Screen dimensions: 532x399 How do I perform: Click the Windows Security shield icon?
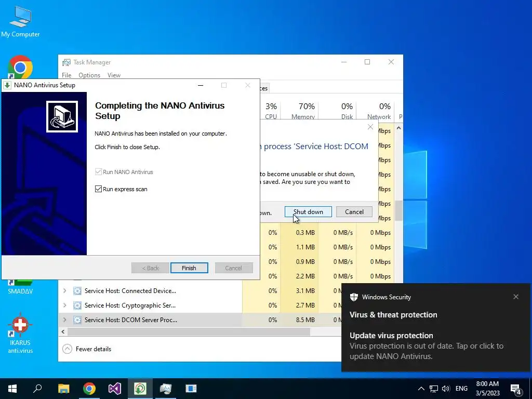click(x=354, y=297)
